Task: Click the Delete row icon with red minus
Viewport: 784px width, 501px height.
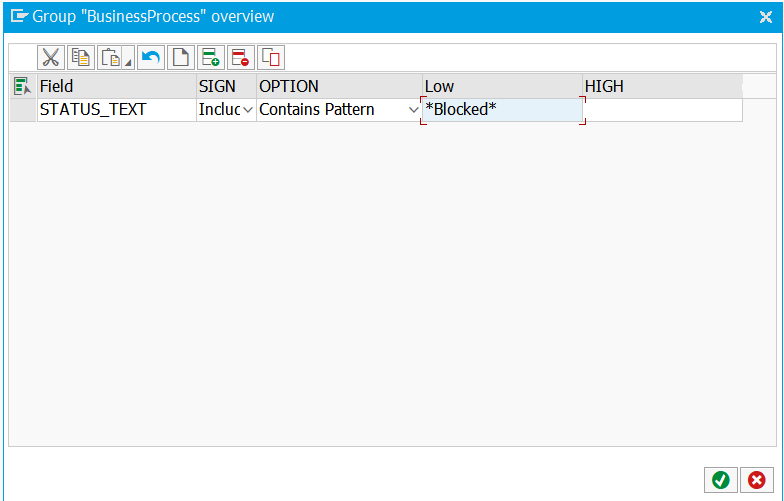Action: pos(240,58)
